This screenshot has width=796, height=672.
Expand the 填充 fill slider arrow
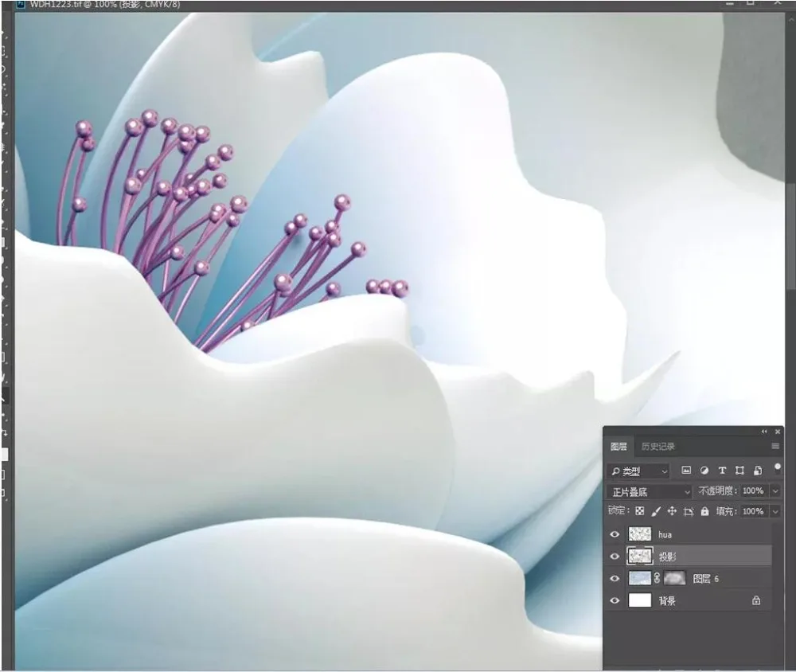pos(775,511)
